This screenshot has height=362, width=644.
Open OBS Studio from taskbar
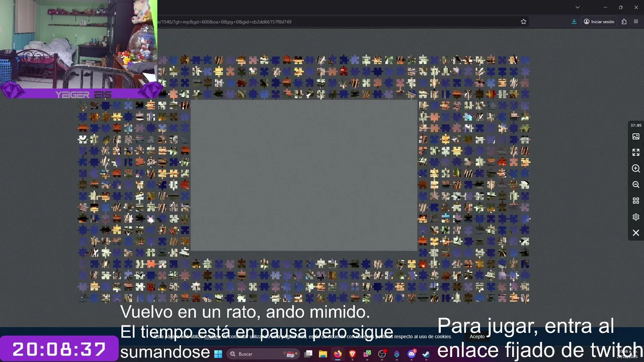point(382,354)
